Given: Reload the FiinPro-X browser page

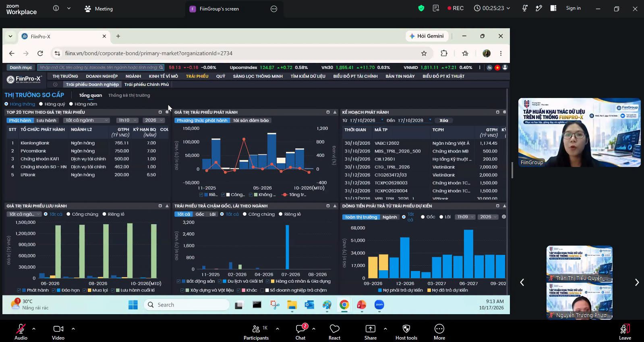Looking at the screenshot, I should [40, 53].
